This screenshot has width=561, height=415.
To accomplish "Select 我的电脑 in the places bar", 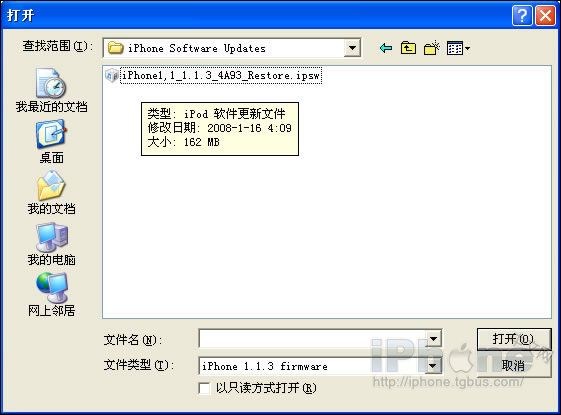I will point(51,244).
